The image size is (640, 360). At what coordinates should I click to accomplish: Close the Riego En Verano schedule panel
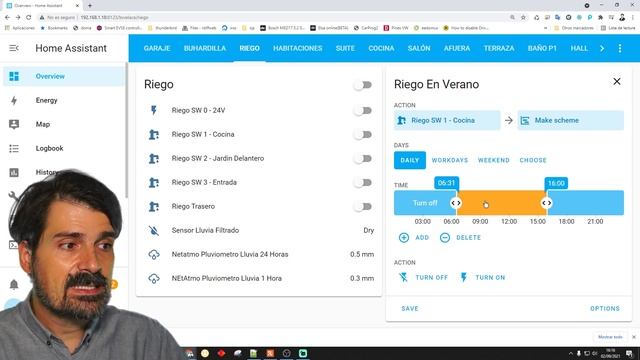[617, 82]
